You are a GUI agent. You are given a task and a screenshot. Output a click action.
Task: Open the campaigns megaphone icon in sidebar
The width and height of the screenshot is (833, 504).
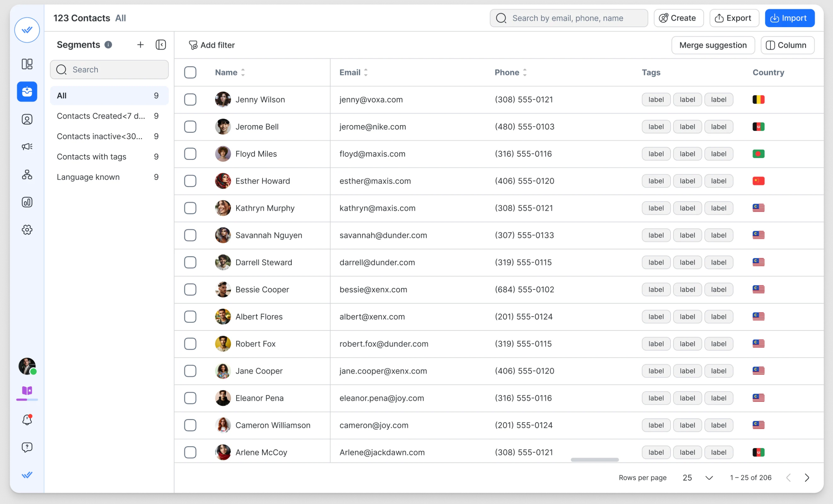tap(27, 146)
